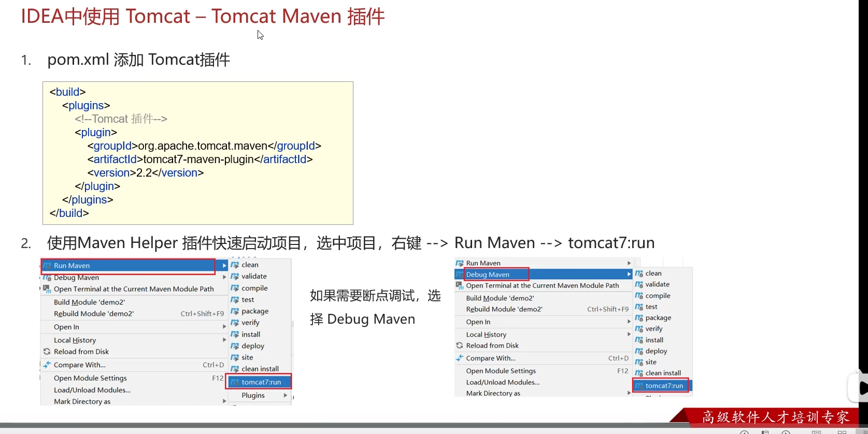Click the Compare With icon in the Debug Maven screenshot
The image size is (868, 434).
[460, 358]
